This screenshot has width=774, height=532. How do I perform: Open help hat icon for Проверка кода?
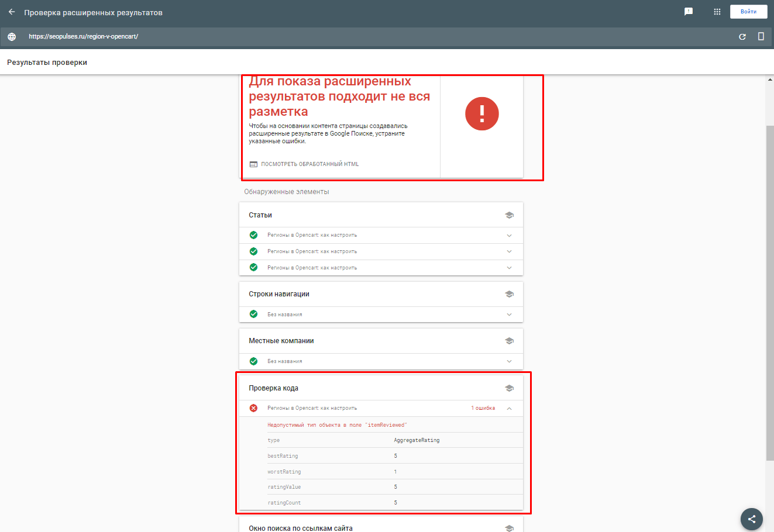point(509,388)
